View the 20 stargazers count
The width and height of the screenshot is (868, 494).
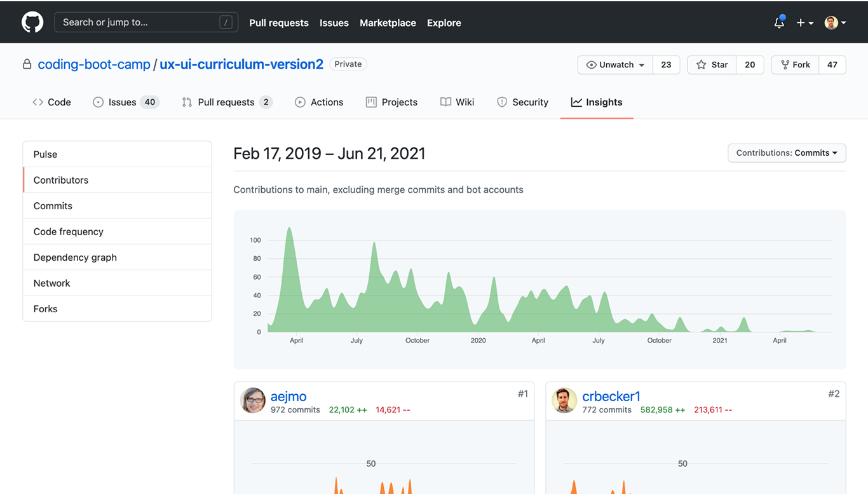[750, 65]
